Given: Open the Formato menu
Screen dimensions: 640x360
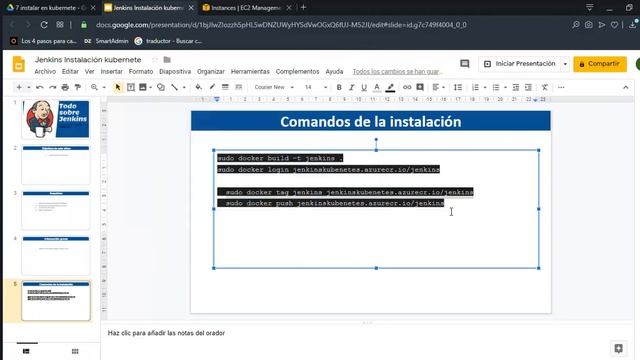Looking at the screenshot, I should coord(141,71).
